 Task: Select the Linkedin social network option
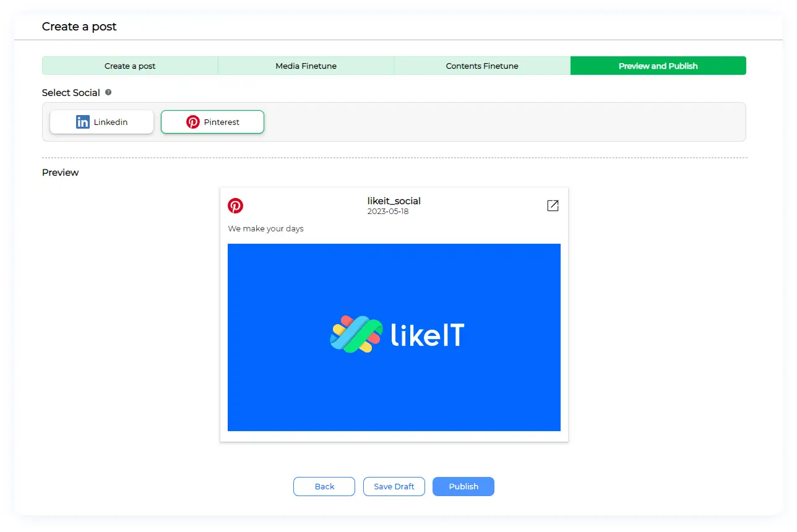pyautogui.click(x=101, y=122)
